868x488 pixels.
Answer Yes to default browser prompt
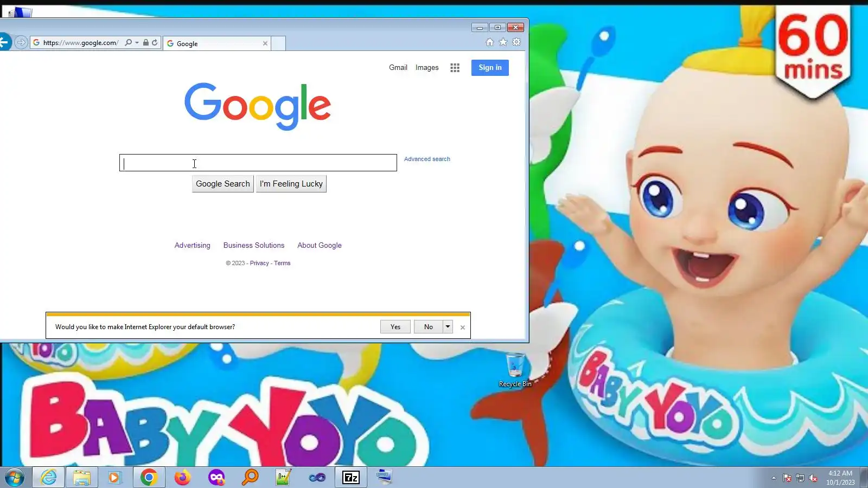(395, 326)
